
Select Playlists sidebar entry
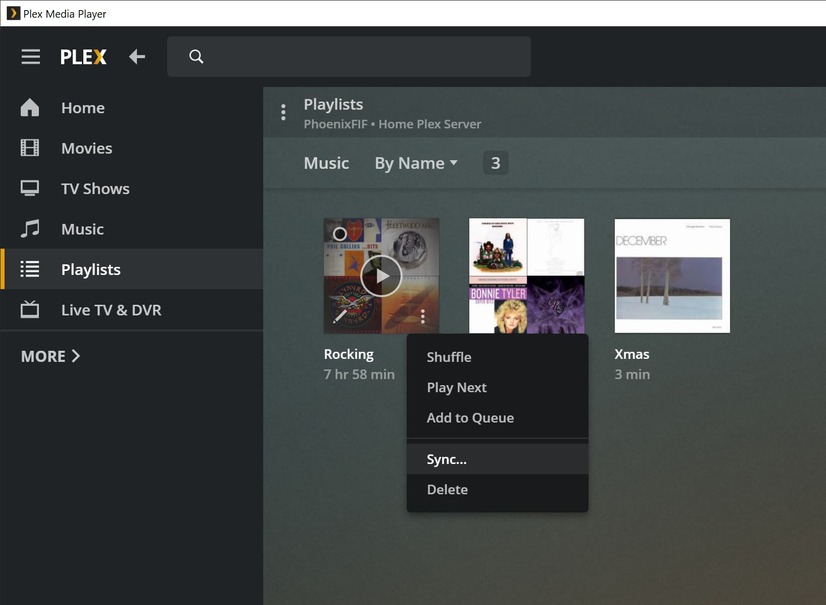pyautogui.click(x=132, y=269)
